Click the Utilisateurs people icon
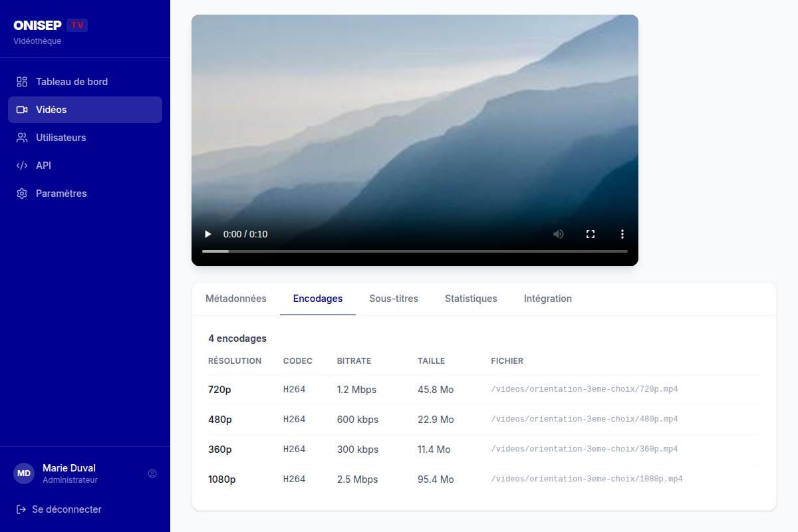The image size is (798, 532). click(x=22, y=138)
